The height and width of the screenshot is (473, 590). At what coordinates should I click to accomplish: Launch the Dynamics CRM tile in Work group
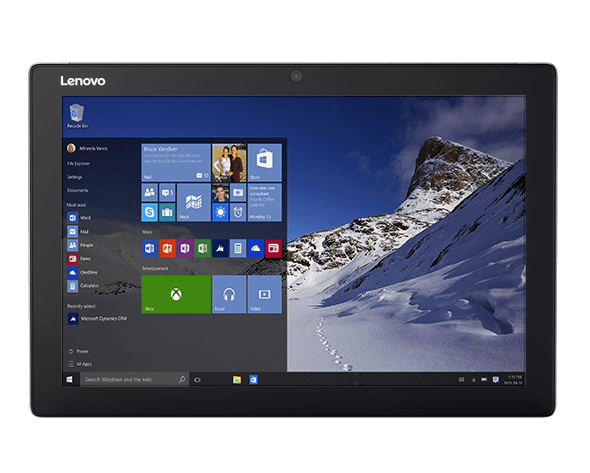(220, 248)
